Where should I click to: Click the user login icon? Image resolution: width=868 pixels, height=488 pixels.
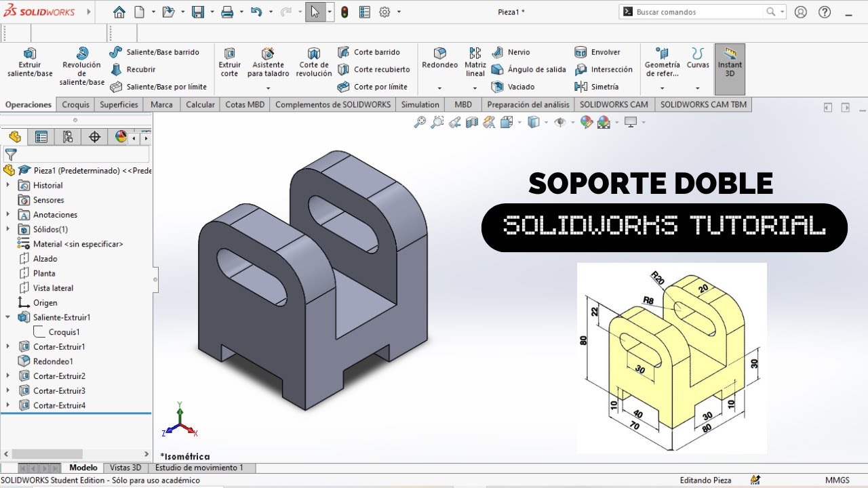coord(801,12)
